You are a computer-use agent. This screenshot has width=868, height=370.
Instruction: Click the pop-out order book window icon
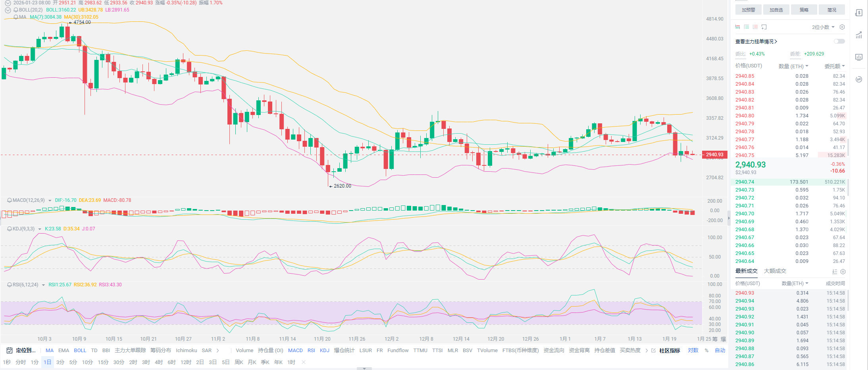764,27
